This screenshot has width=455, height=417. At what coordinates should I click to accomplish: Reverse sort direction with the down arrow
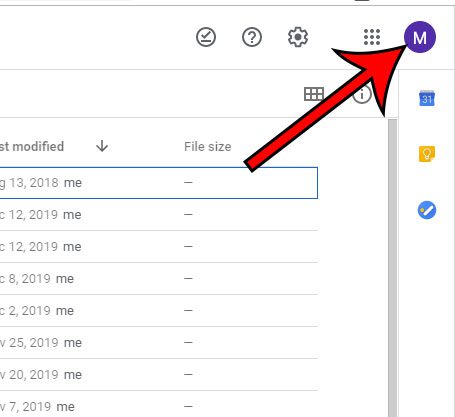click(x=102, y=146)
